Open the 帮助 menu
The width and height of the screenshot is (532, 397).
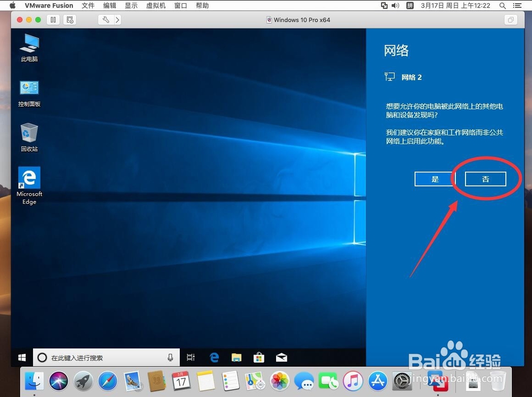coord(202,5)
